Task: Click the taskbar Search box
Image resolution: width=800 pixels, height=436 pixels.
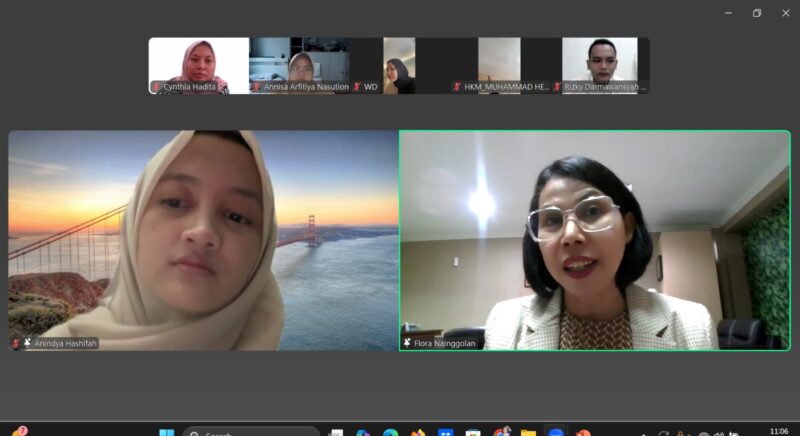Action: pos(250,432)
